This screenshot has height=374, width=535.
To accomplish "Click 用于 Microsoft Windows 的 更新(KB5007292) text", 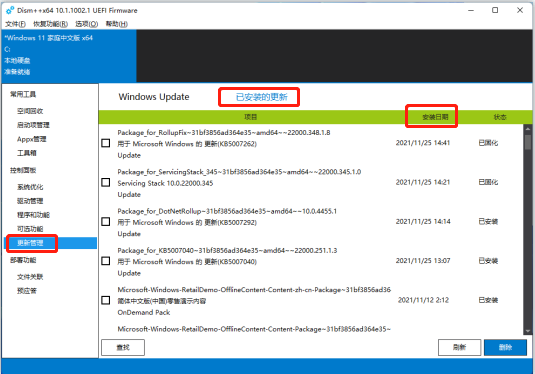I will (187, 222).
